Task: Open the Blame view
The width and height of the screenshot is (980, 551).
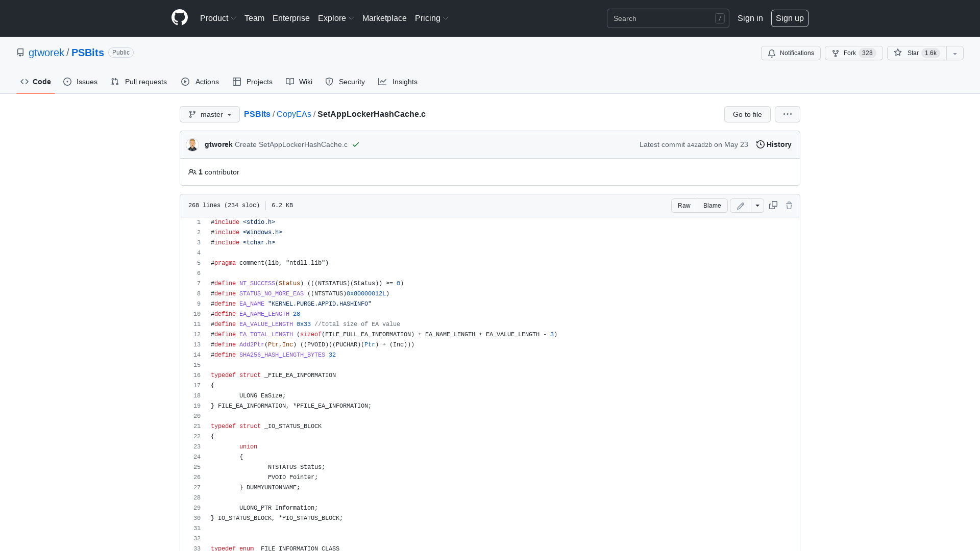Action: point(712,206)
